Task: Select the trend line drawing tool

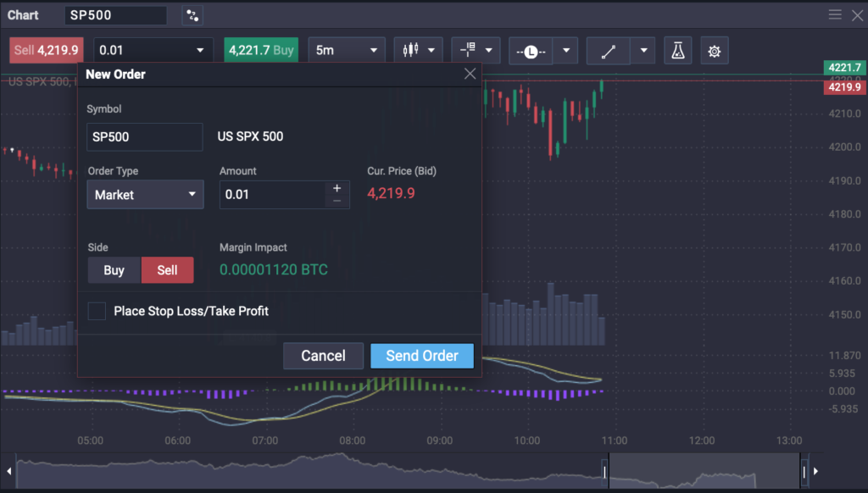Action: tap(608, 51)
